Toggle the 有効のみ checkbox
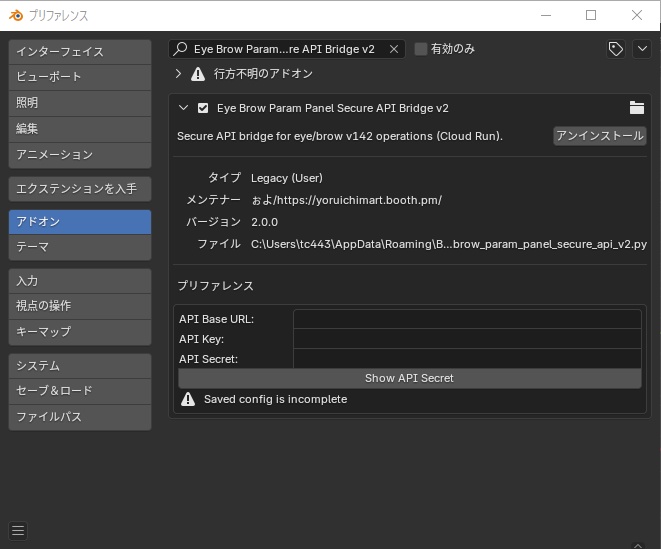The width and height of the screenshot is (661, 549). tap(421, 49)
